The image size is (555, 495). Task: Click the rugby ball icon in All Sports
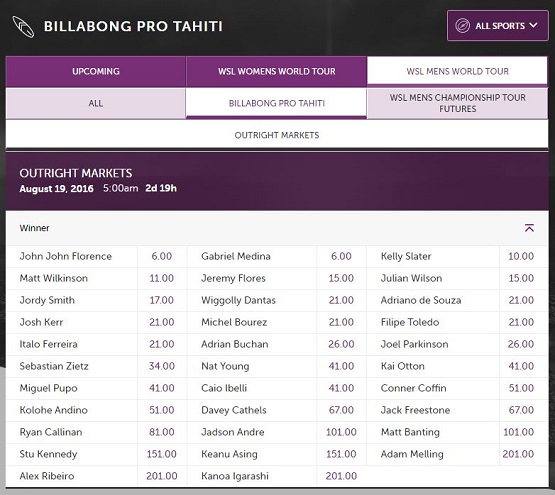(x=462, y=26)
